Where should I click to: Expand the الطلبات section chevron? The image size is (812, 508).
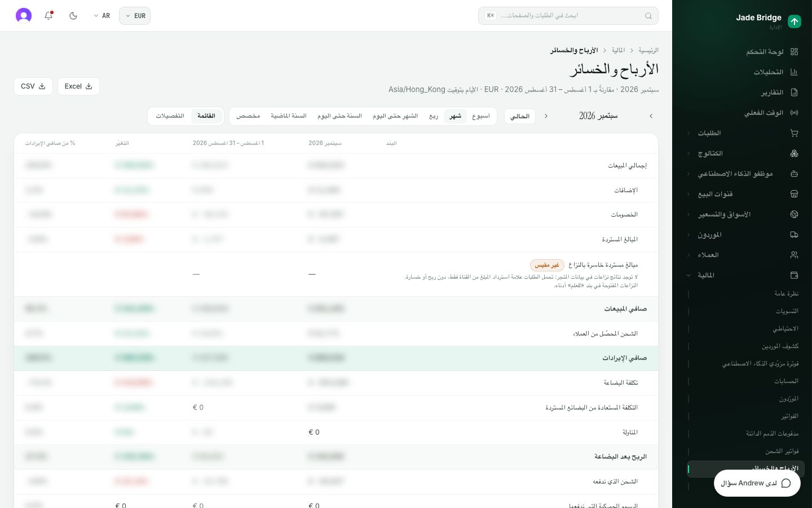(689, 133)
